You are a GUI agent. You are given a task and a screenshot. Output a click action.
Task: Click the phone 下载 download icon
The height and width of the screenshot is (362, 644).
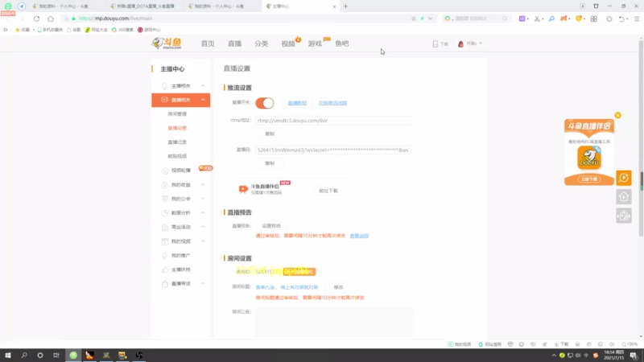tap(436, 43)
